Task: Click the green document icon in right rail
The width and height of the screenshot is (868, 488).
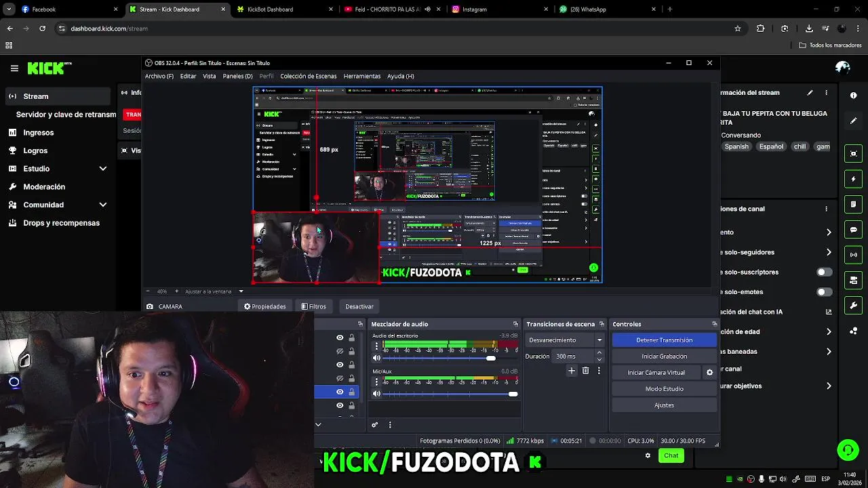Action: click(854, 204)
